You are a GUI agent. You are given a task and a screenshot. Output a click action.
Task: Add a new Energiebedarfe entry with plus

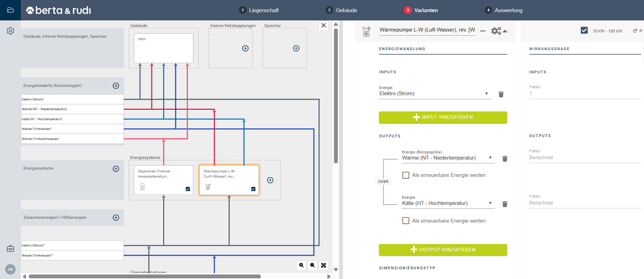tap(116, 86)
